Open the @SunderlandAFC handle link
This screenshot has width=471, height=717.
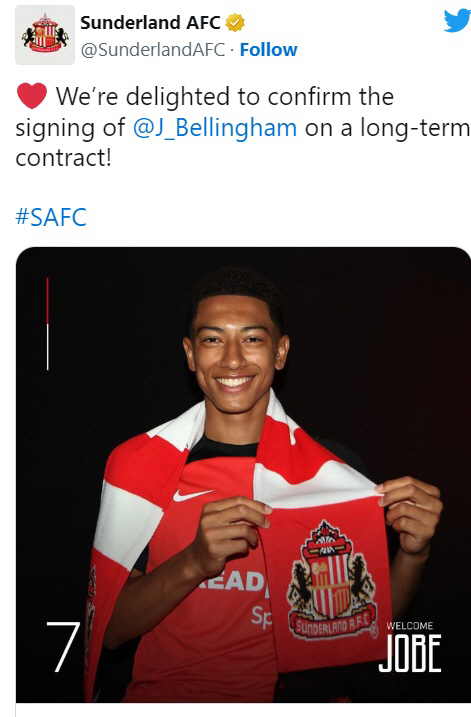153,49
